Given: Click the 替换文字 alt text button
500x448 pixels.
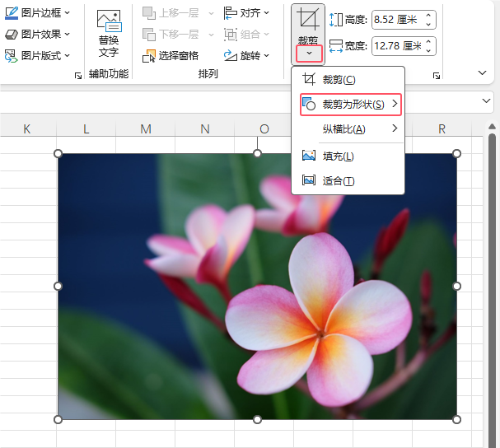Looking at the screenshot, I should 109,34.
